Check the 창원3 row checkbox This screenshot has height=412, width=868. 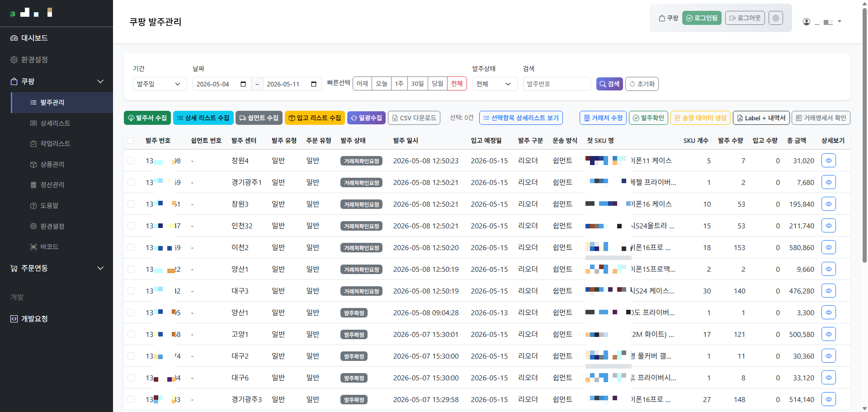pos(131,204)
